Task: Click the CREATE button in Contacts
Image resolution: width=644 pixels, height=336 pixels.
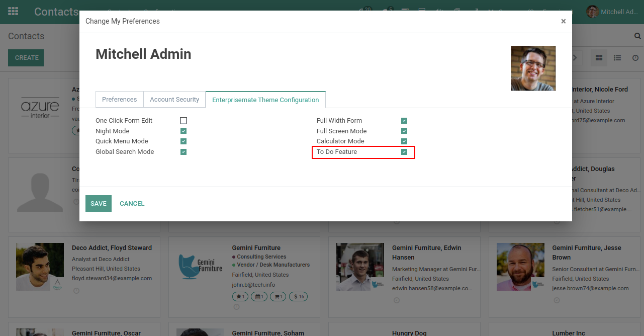Action: pyautogui.click(x=27, y=58)
